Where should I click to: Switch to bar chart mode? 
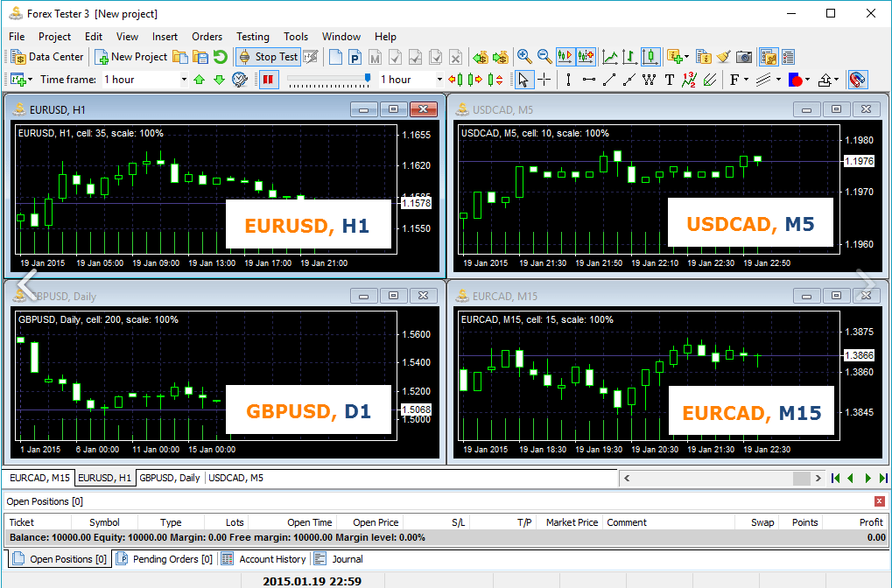(x=629, y=57)
